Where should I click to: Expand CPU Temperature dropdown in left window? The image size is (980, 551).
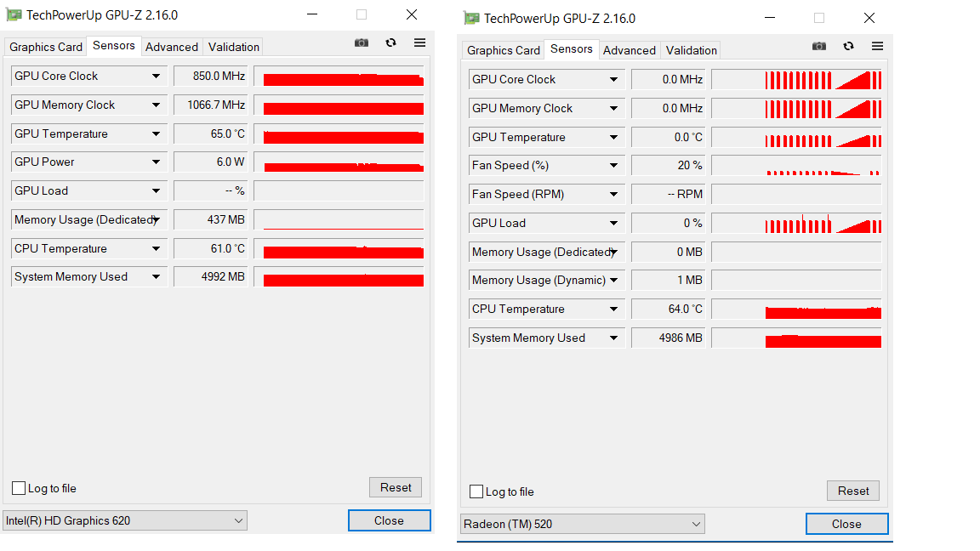(156, 248)
